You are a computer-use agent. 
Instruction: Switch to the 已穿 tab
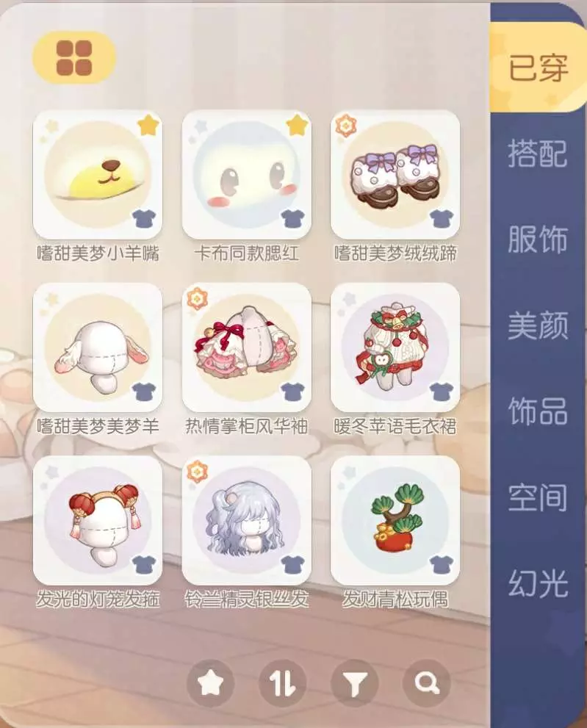tap(538, 68)
